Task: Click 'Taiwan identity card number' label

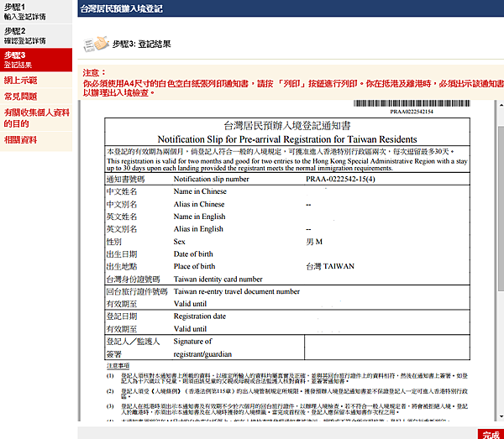Action: 218,280
